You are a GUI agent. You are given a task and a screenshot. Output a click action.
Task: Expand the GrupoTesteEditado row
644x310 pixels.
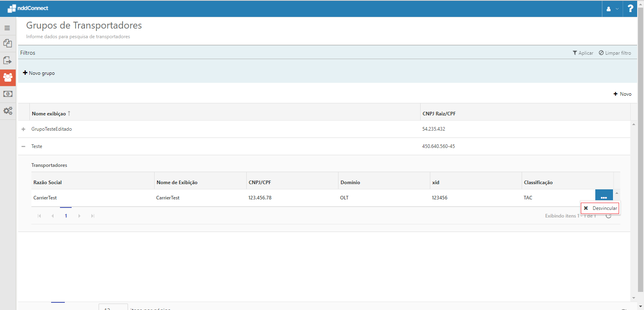coord(23,129)
